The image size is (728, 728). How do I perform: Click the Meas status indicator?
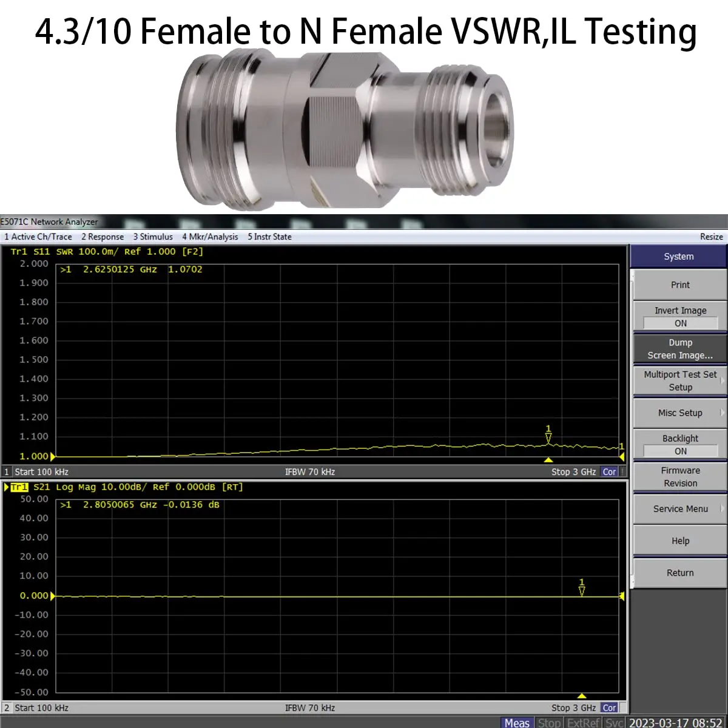click(517, 723)
